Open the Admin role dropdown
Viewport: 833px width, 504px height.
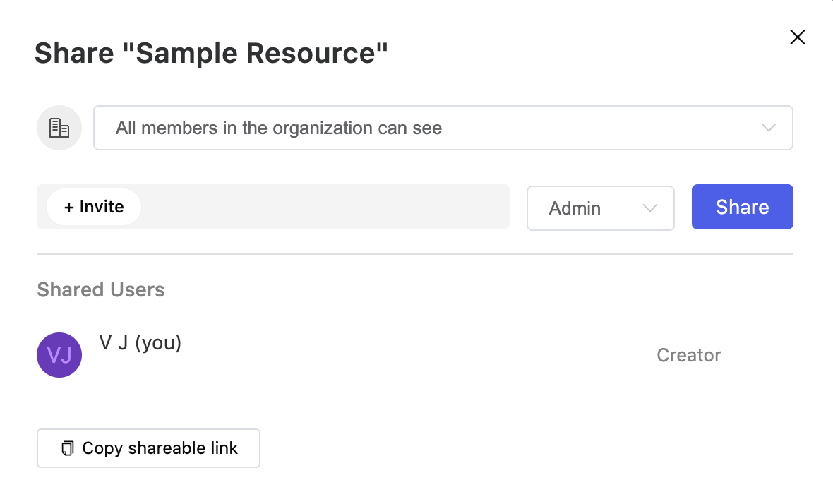pyautogui.click(x=600, y=208)
